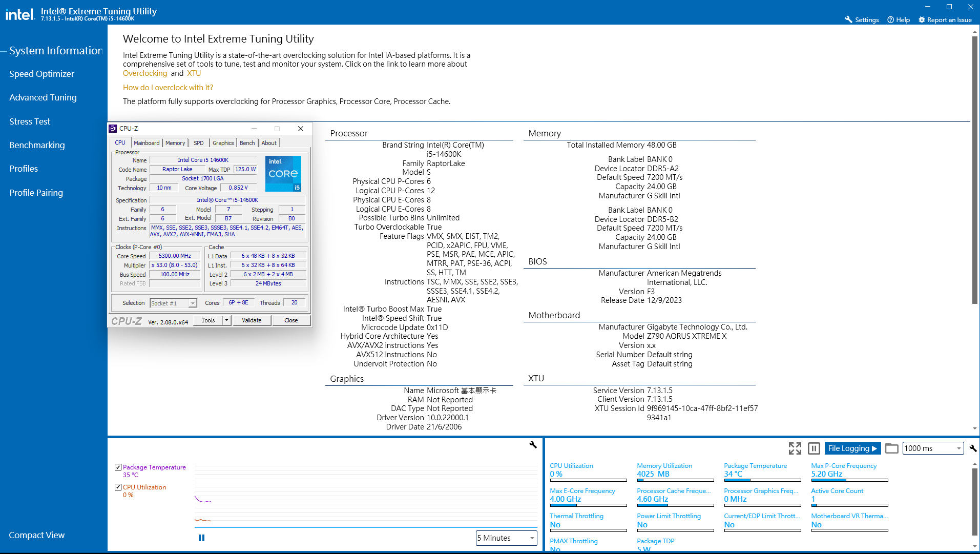This screenshot has height=554, width=980.
Task: Expand monitor panel to full view
Action: coord(795,448)
